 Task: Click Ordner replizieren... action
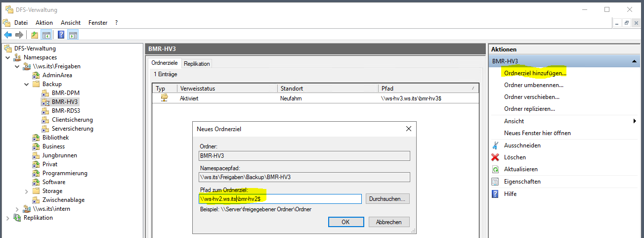click(x=529, y=109)
